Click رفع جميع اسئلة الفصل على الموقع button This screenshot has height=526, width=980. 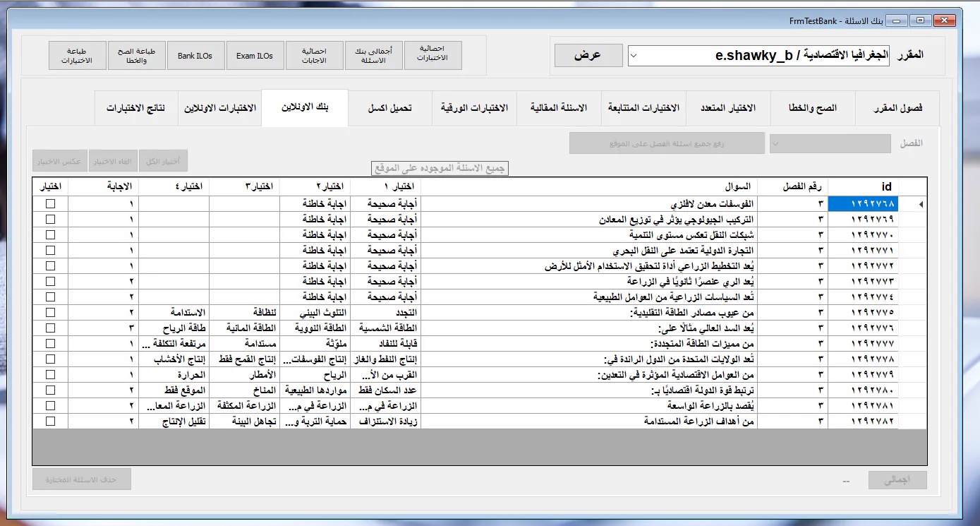pyautogui.click(x=667, y=143)
